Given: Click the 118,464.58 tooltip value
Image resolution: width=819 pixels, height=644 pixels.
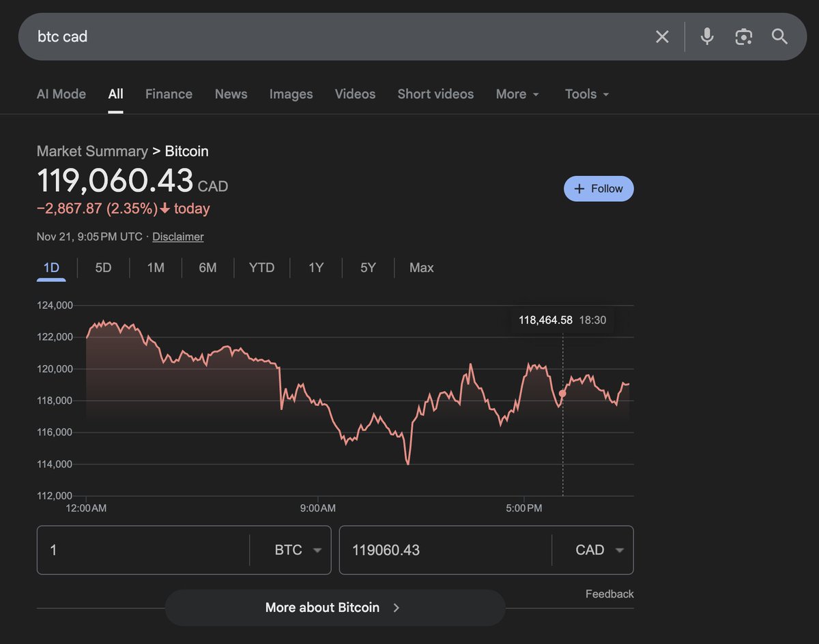Looking at the screenshot, I should 545,320.
